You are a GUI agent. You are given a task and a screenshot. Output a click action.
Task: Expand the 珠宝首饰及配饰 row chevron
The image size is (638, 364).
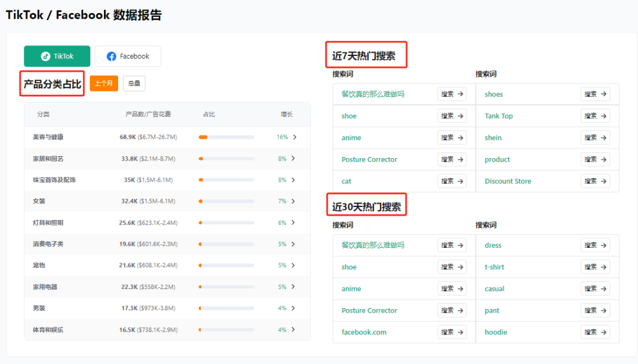point(294,180)
